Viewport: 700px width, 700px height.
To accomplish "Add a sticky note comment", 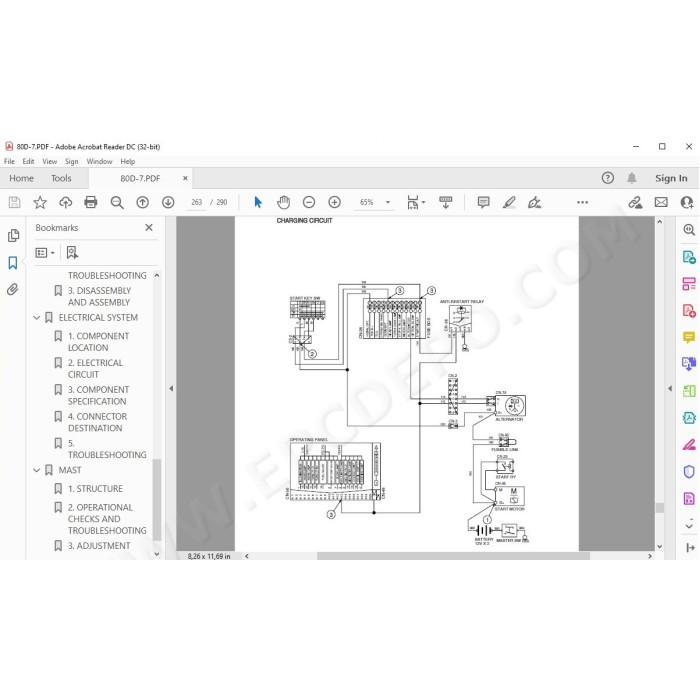I will point(483,202).
